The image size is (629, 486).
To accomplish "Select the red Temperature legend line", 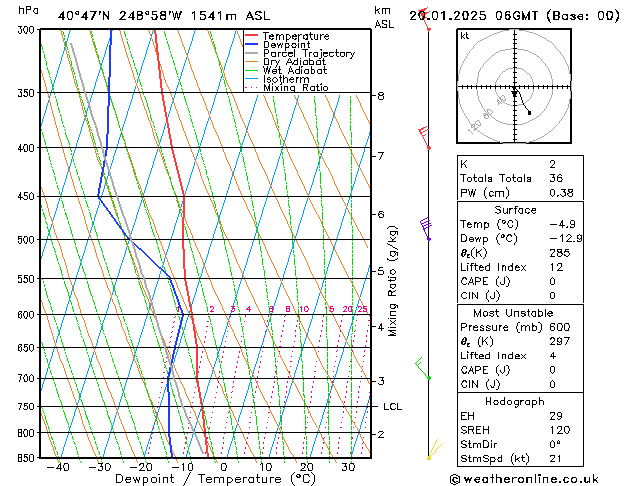I will coord(252,36).
